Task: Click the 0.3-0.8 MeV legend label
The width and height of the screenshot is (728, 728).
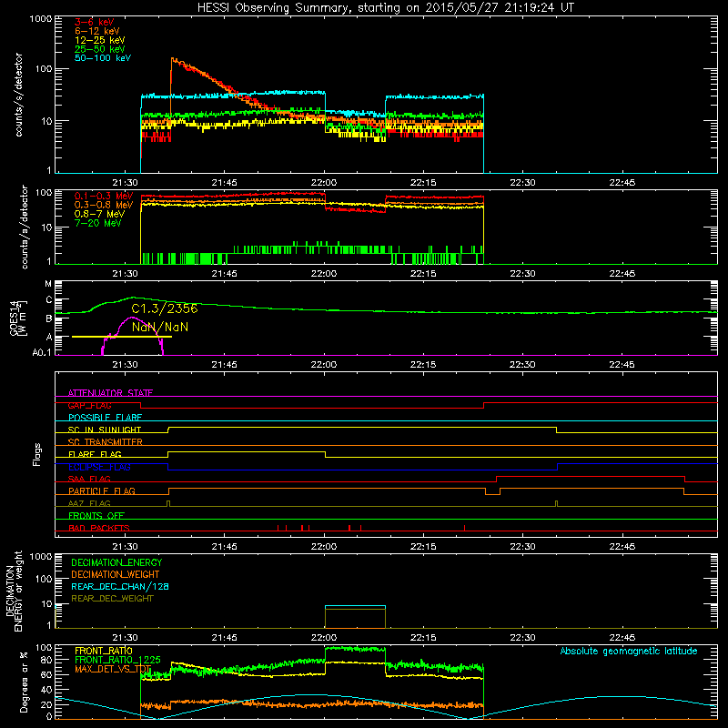Action: [x=104, y=205]
